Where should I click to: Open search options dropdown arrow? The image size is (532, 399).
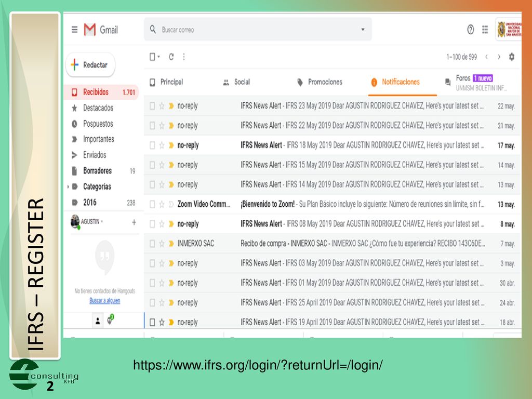pos(363,30)
